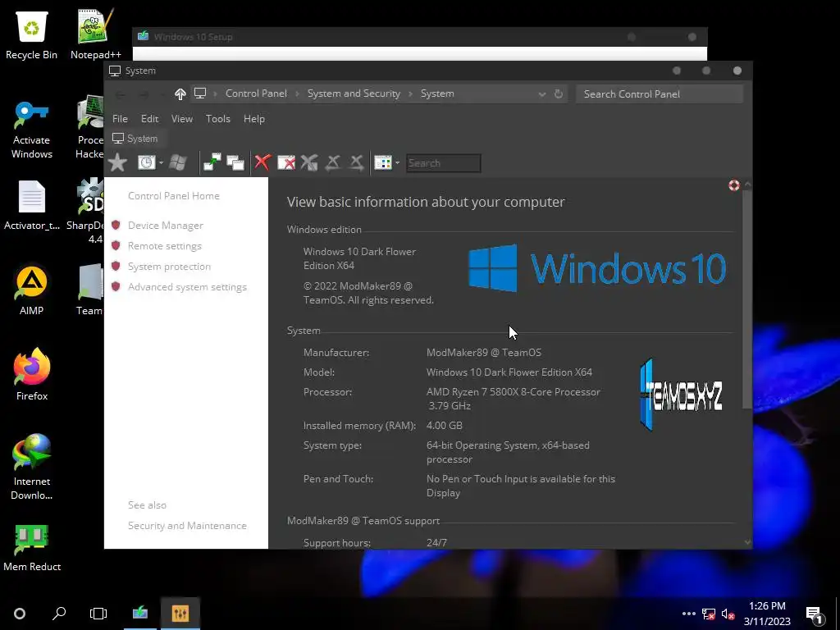Open Remote settings link
This screenshot has height=630, width=840.
click(164, 246)
